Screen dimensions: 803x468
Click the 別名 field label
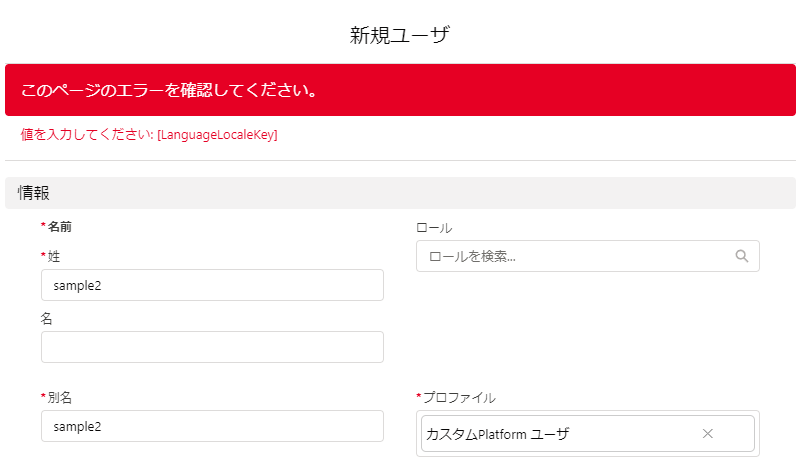tap(59, 398)
